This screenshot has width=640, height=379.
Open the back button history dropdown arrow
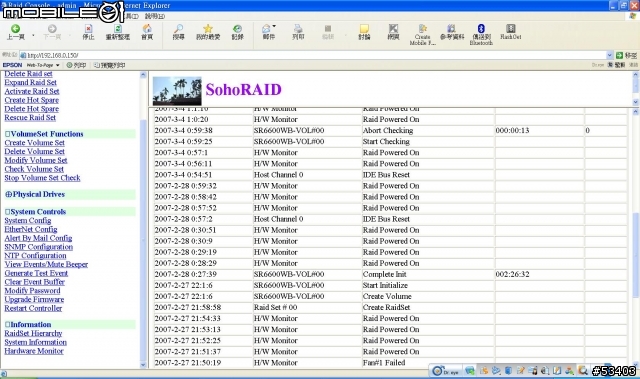click(33, 36)
